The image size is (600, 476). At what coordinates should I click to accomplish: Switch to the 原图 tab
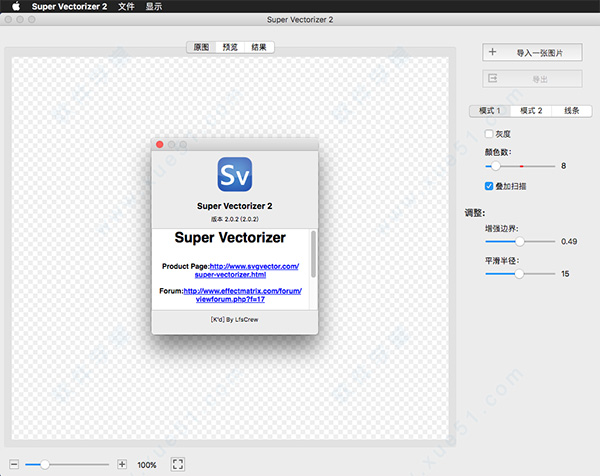tap(201, 47)
